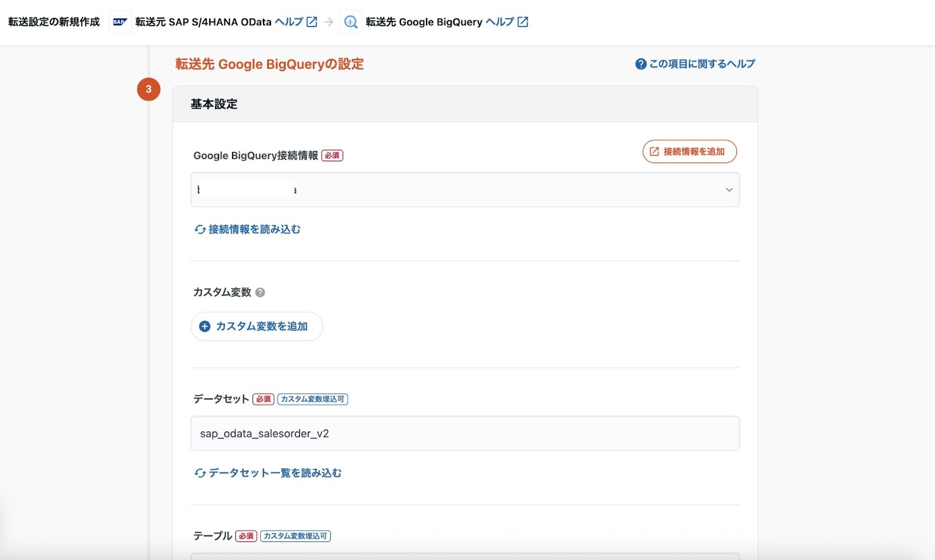The height and width of the screenshot is (560, 935).
Task: Open この項目に関するヘルプ link
Action: point(702,64)
